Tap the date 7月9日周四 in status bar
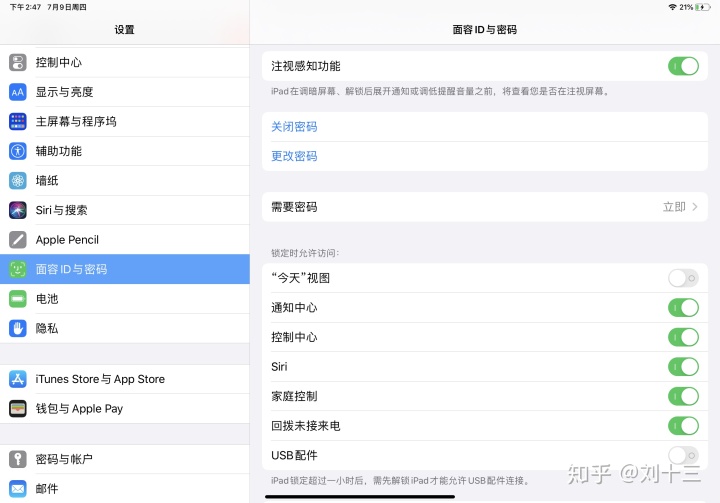 pyautogui.click(x=67, y=7)
